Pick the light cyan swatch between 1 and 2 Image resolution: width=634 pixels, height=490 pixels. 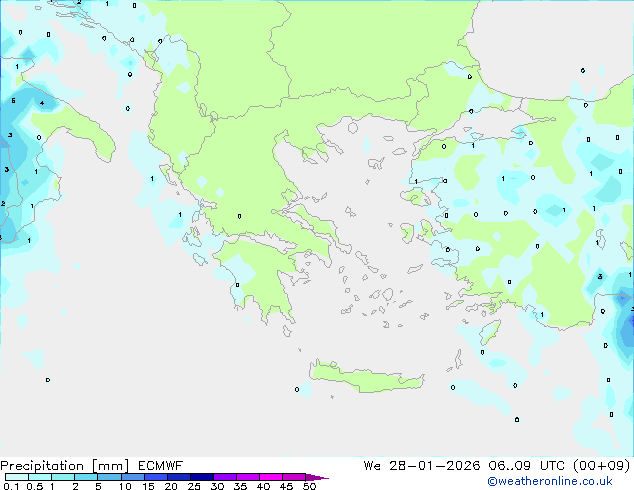63,478
